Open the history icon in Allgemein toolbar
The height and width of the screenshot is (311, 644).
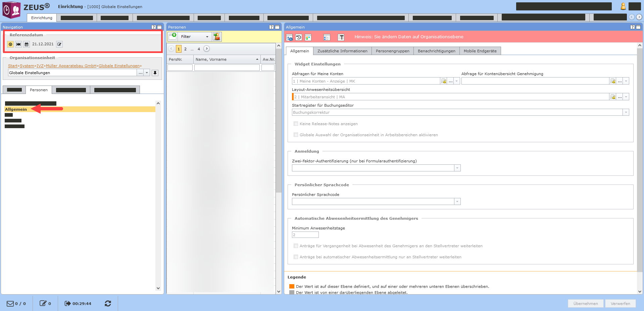tap(299, 37)
